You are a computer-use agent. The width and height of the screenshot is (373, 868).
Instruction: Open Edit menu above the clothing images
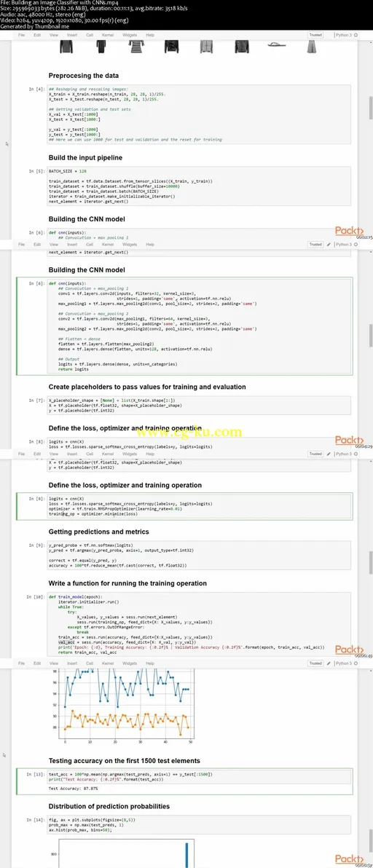(37, 35)
